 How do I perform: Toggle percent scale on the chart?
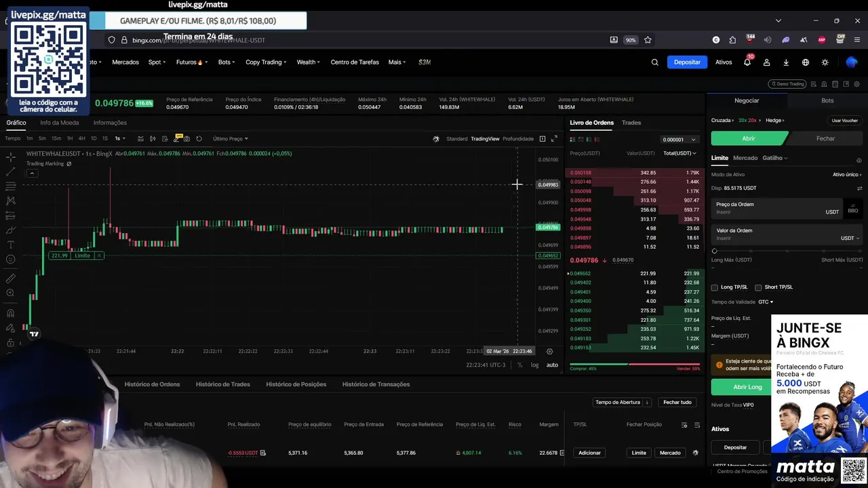tap(519, 365)
